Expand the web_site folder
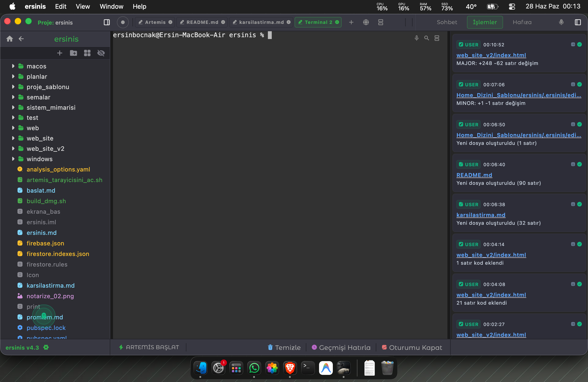This screenshot has height=382, width=588. pyautogui.click(x=13, y=138)
